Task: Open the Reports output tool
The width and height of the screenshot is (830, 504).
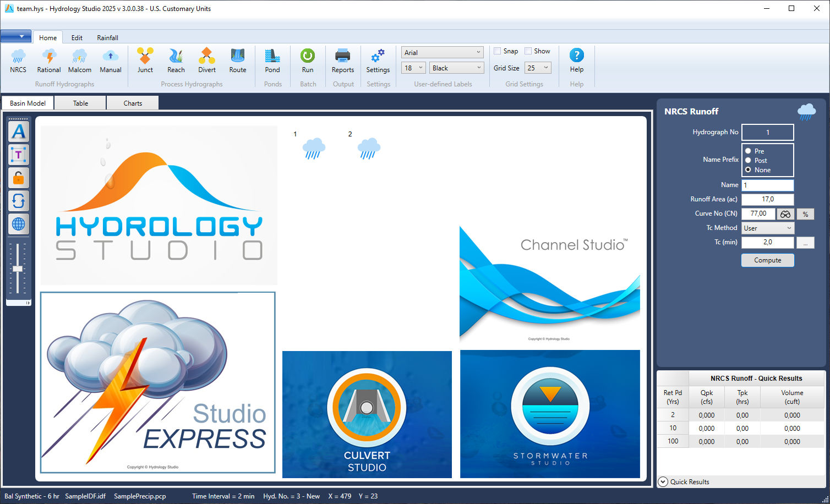Action: 343,61
